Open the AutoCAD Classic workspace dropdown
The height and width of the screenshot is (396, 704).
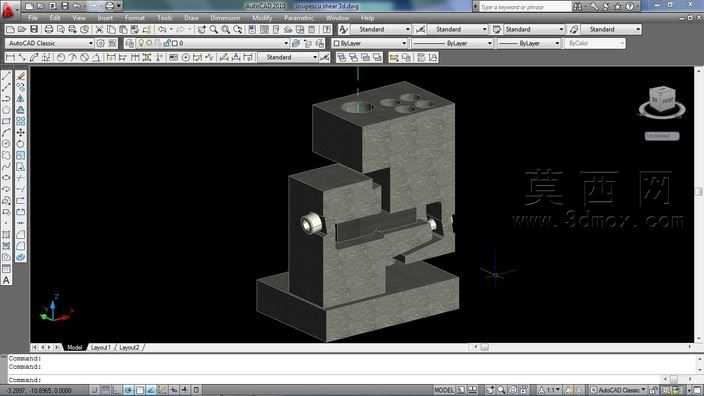click(x=50, y=44)
